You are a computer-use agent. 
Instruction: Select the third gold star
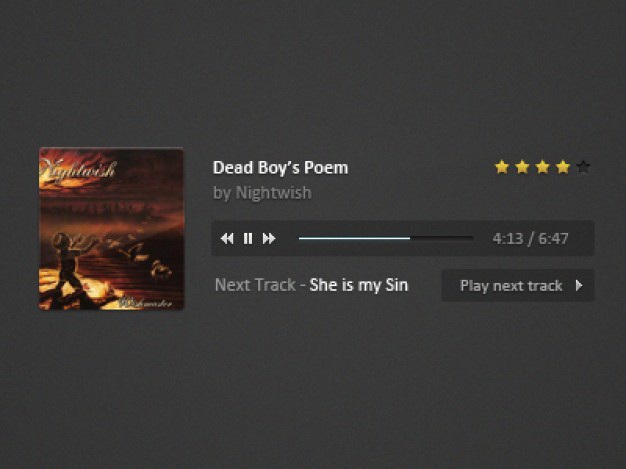click(543, 167)
